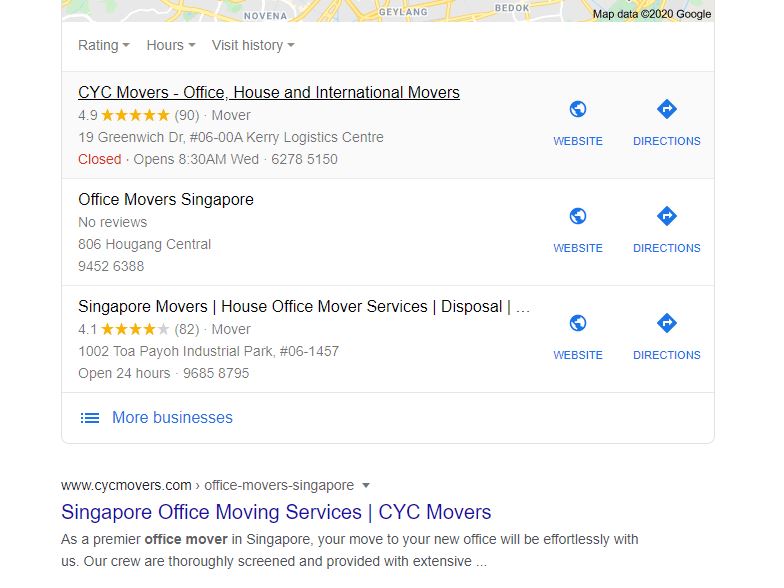Screen dimensions: 784x588
Task: Click the 4.9 star rating of CYC Movers
Action: click(x=138, y=116)
